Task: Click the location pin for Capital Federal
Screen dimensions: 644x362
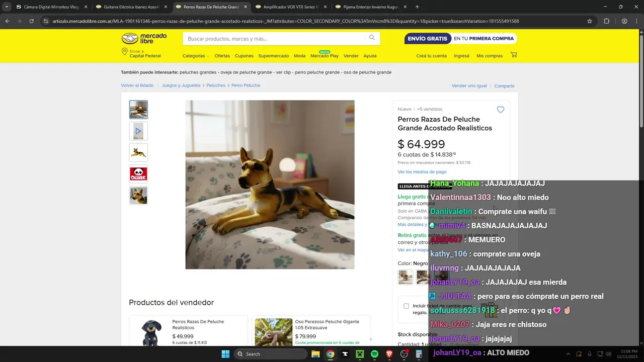Action: point(124,52)
